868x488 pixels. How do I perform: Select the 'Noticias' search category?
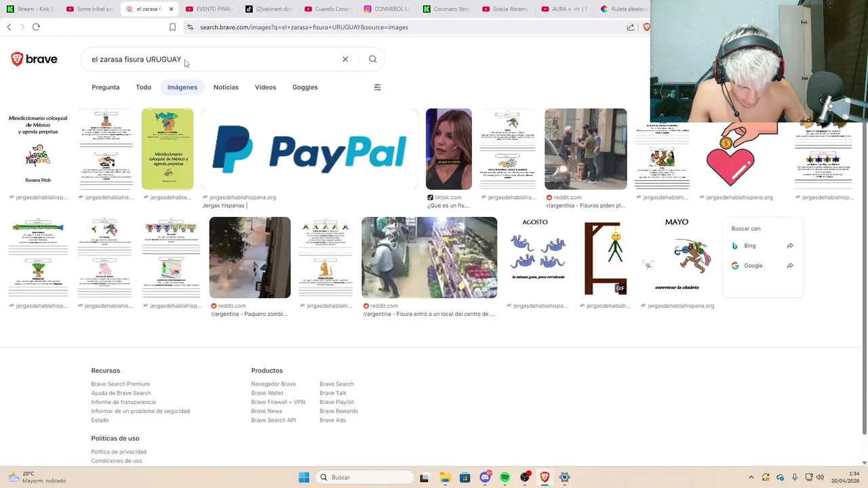(x=226, y=87)
